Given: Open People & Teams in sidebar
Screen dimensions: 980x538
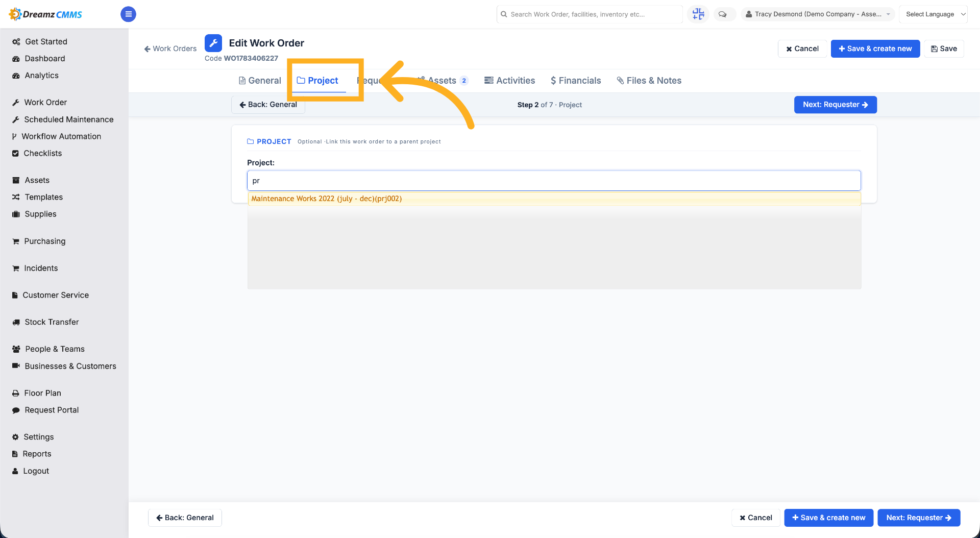Looking at the screenshot, I should 48,349.
